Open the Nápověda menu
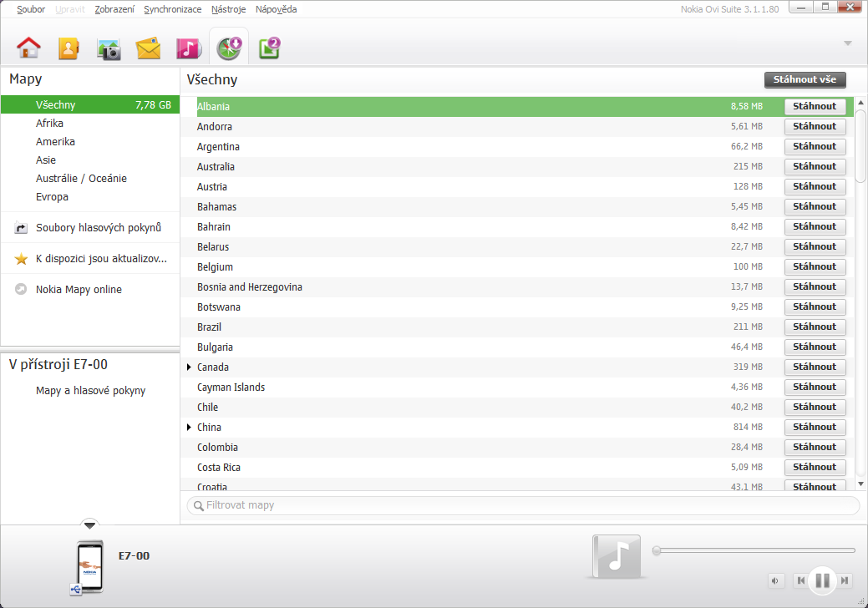Viewport: 868px width, 608px height. coord(277,9)
